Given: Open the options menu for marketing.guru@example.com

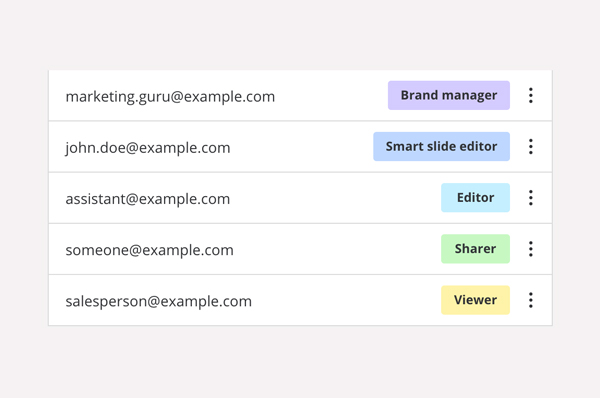Looking at the screenshot, I should (x=531, y=95).
